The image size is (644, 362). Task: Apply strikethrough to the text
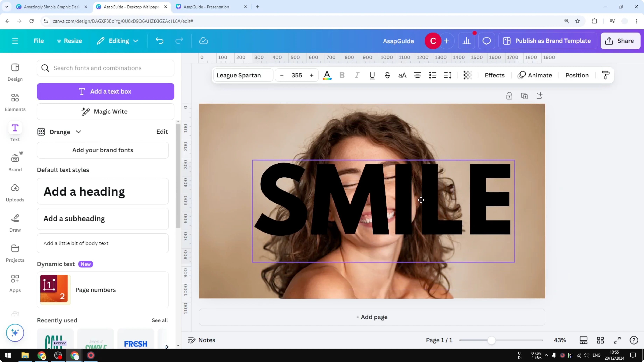[x=387, y=75]
